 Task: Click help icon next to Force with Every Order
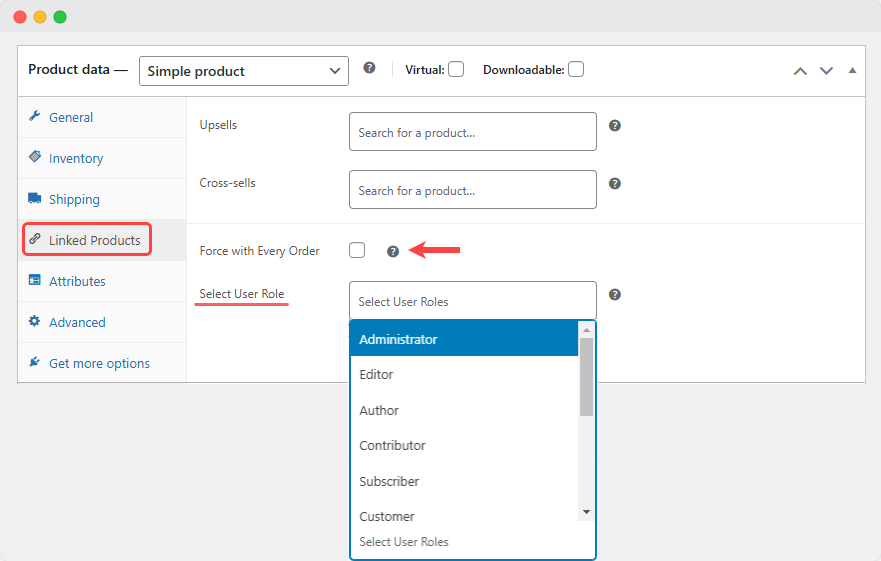click(393, 251)
